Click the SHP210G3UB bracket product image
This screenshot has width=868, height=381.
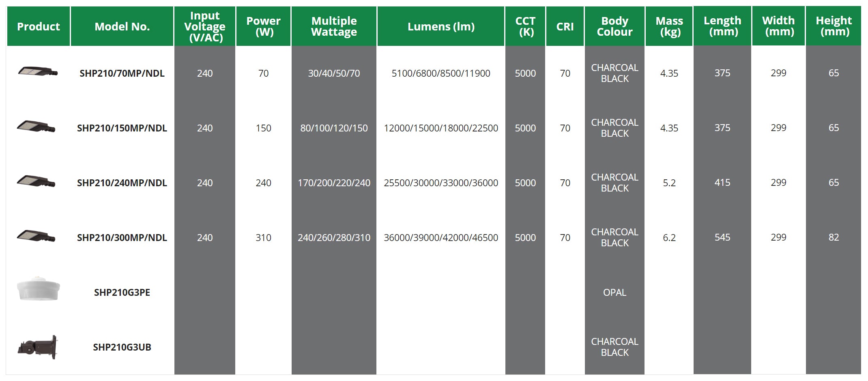click(38, 347)
